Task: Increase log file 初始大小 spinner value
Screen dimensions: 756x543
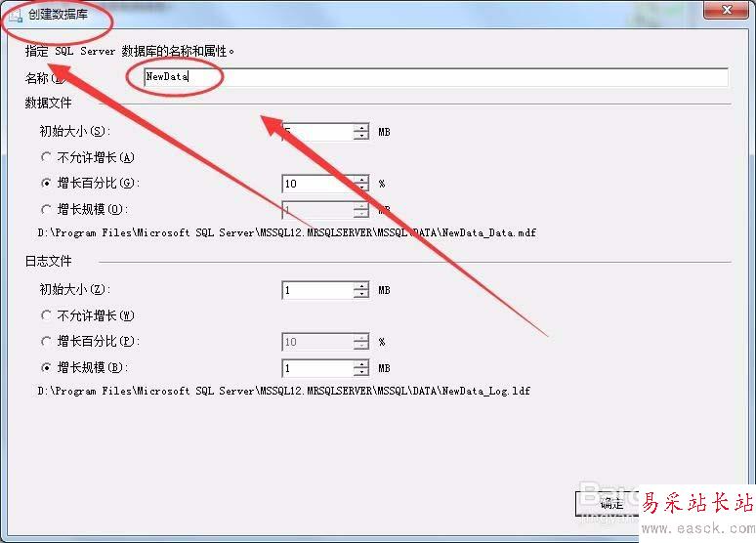Action: coord(360,286)
